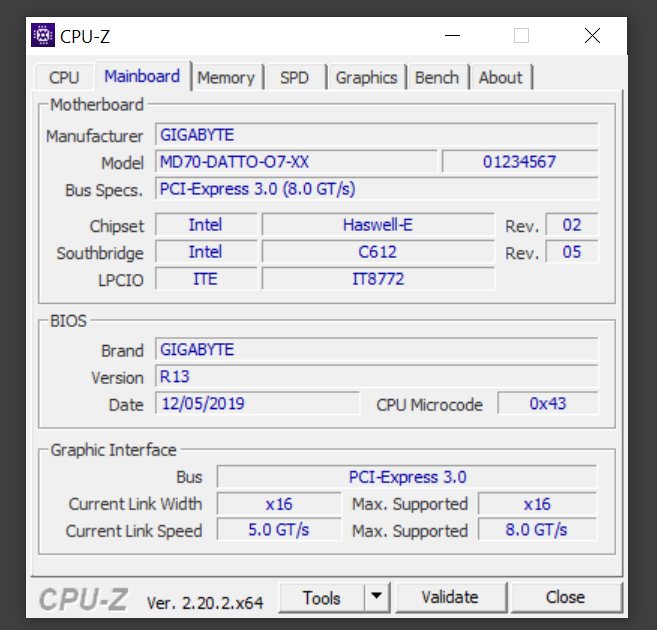Click the CPU Microcode value 0x43
The width and height of the screenshot is (657, 630).
click(x=548, y=403)
